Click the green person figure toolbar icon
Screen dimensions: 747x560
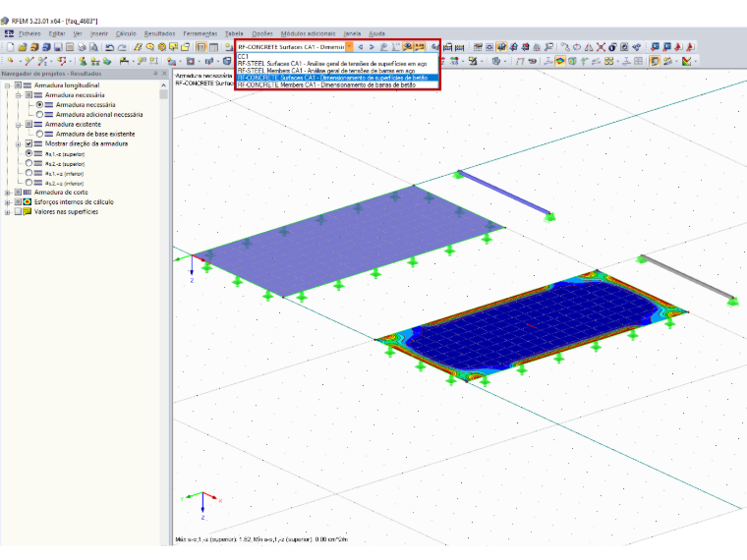(x=83, y=61)
